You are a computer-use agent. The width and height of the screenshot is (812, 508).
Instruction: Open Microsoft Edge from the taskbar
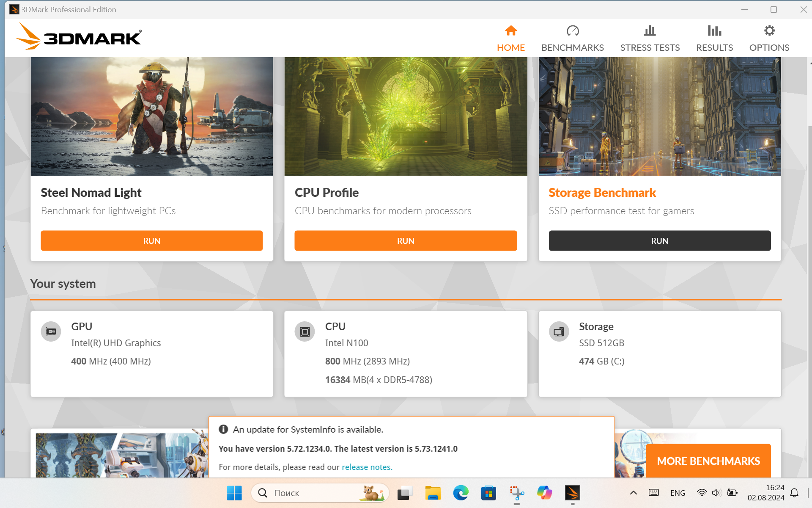pos(461,493)
